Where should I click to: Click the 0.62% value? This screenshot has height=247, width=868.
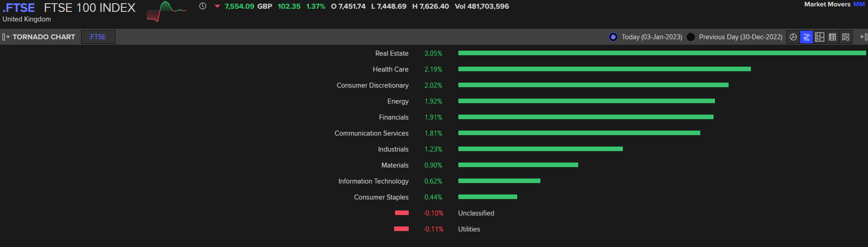pos(433,181)
